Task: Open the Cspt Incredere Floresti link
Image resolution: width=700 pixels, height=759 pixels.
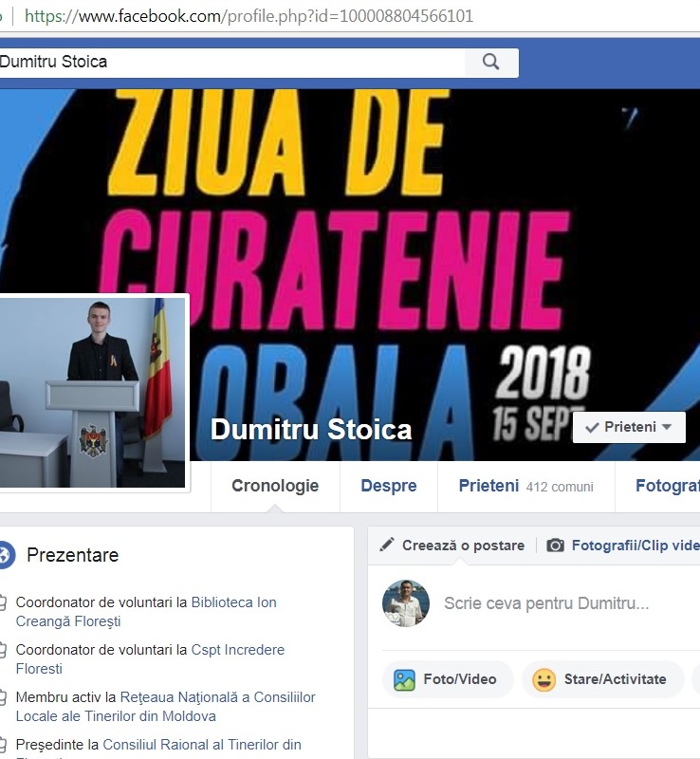Action: [150, 659]
